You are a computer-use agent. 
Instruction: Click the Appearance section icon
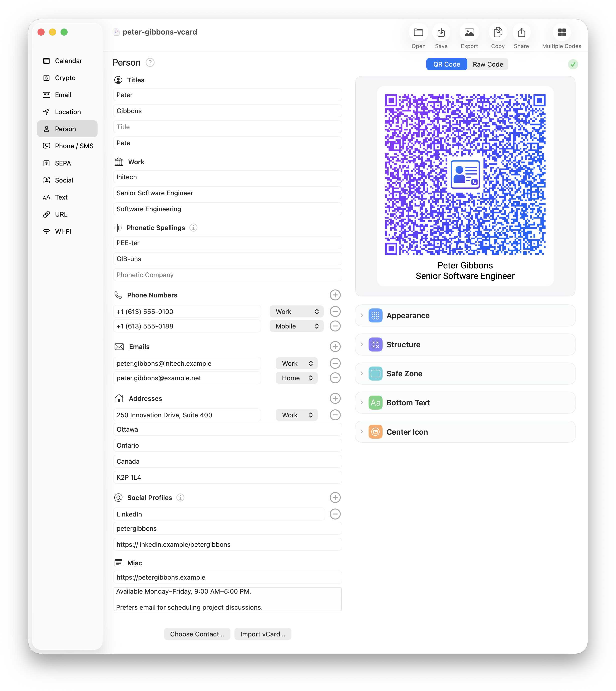(x=375, y=316)
